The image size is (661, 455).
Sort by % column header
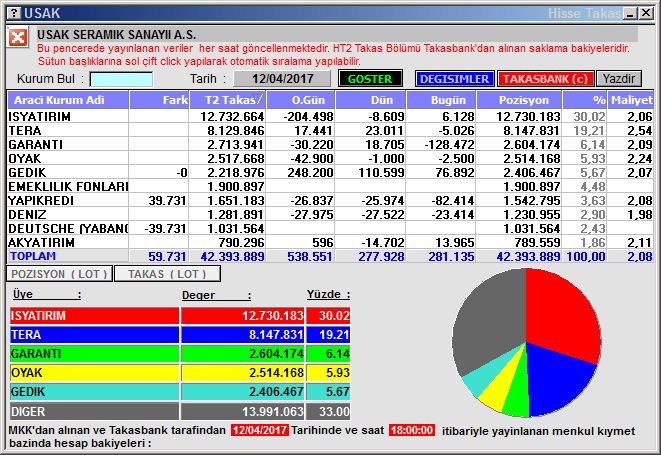tap(585, 100)
